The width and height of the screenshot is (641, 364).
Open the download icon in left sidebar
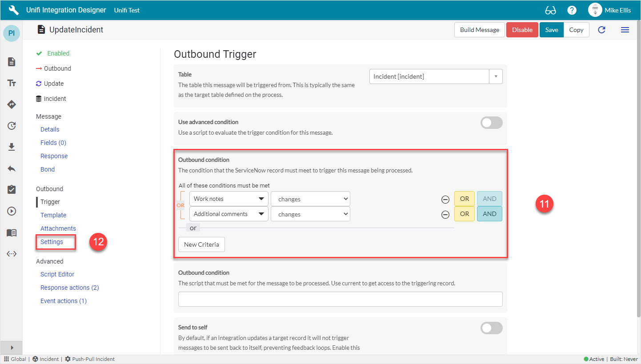tap(11, 147)
